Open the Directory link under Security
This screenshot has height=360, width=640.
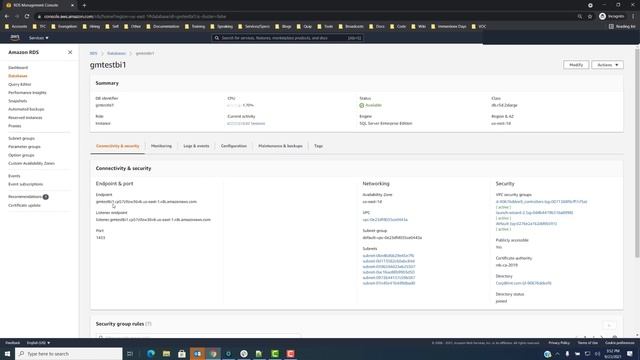pyautogui.click(x=524, y=283)
